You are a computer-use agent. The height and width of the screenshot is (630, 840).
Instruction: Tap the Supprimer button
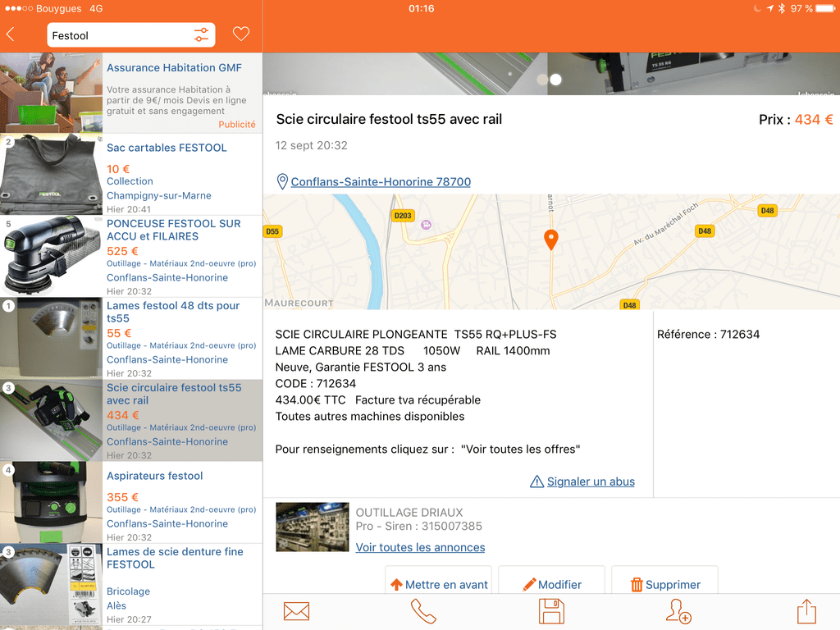point(664,580)
